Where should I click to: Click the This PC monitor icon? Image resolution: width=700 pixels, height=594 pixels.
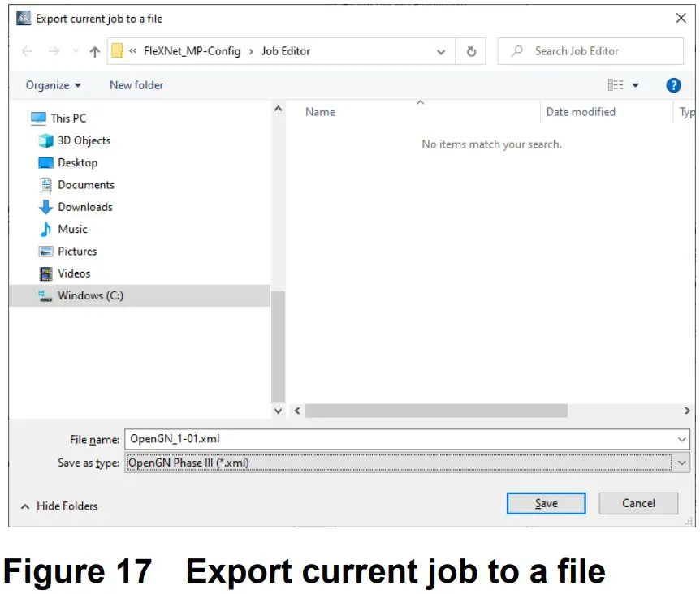38,118
